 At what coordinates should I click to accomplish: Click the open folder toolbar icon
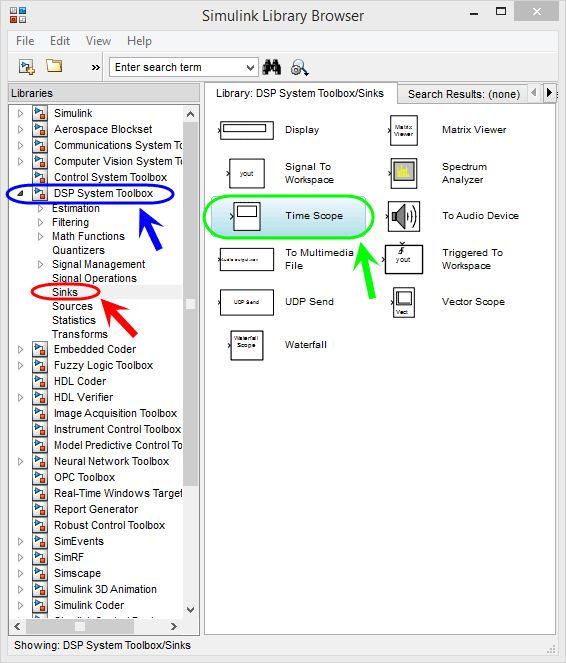[54, 66]
